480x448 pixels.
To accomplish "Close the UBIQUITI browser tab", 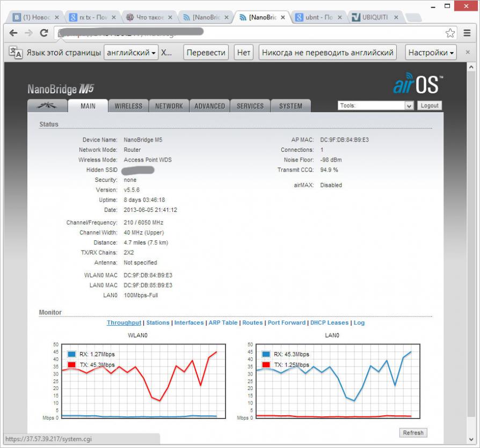I will pos(396,17).
